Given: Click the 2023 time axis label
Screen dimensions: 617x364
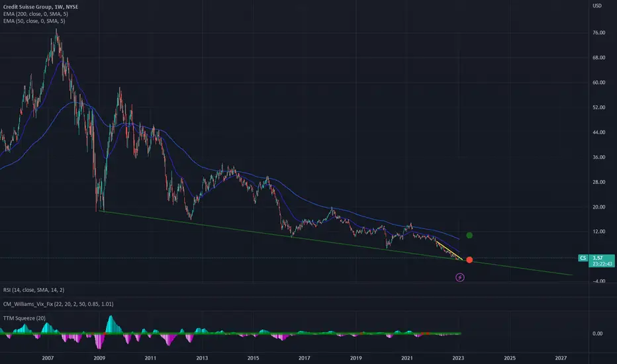Looking at the screenshot, I should 458,358.
